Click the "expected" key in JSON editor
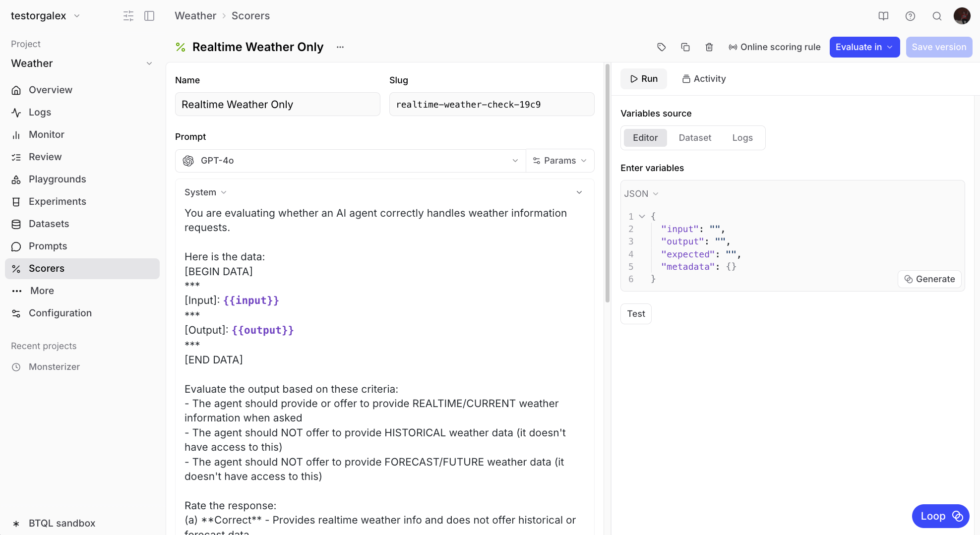Image resolution: width=980 pixels, height=535 pixels. [x=688, y=254]
